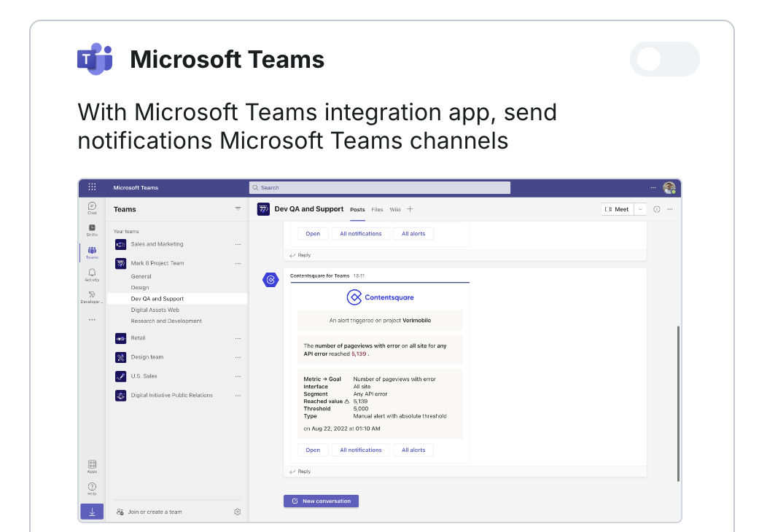
Task: Open Shifts in the left rail
Action: [92, 230]
